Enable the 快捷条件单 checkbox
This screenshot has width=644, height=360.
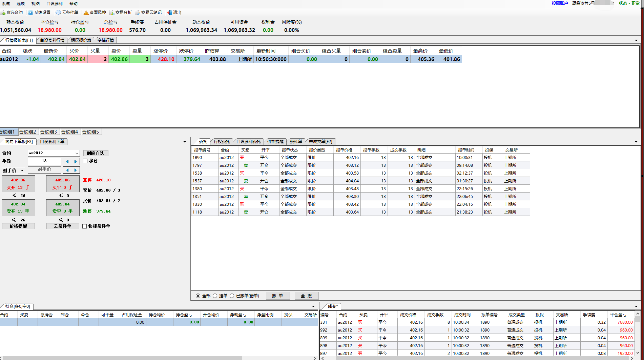85,226
